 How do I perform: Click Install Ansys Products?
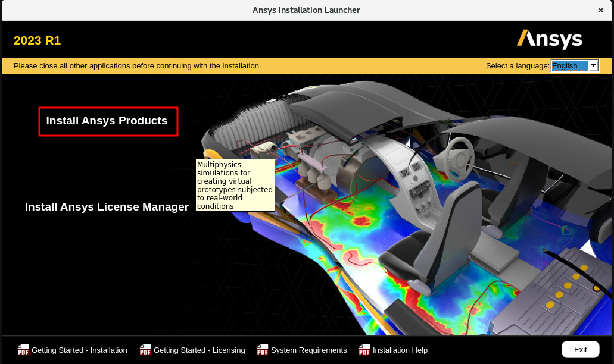click(x=108, y=121)
